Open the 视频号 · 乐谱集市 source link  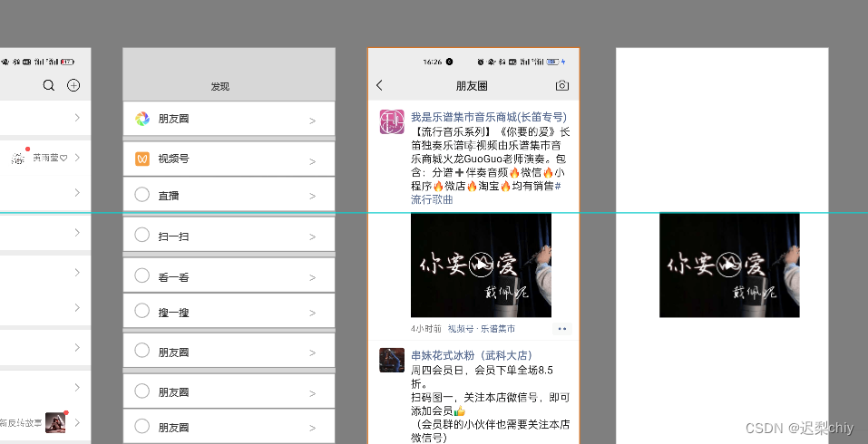(x=482, y=329)
